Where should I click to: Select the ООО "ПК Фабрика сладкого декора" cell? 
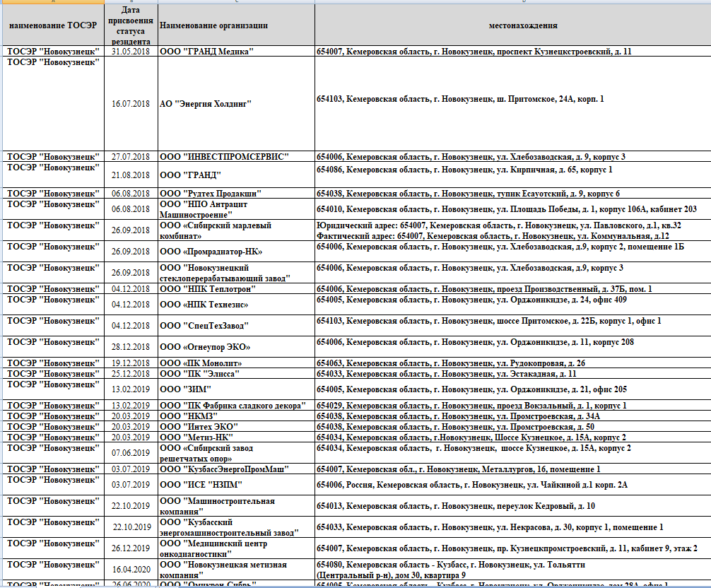(x=236, y=406)
